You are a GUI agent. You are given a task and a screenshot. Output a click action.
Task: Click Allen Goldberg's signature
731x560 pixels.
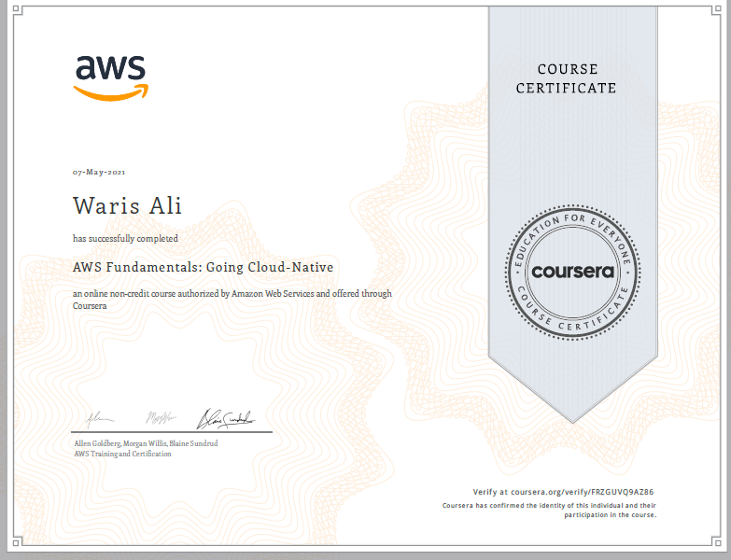99,420
